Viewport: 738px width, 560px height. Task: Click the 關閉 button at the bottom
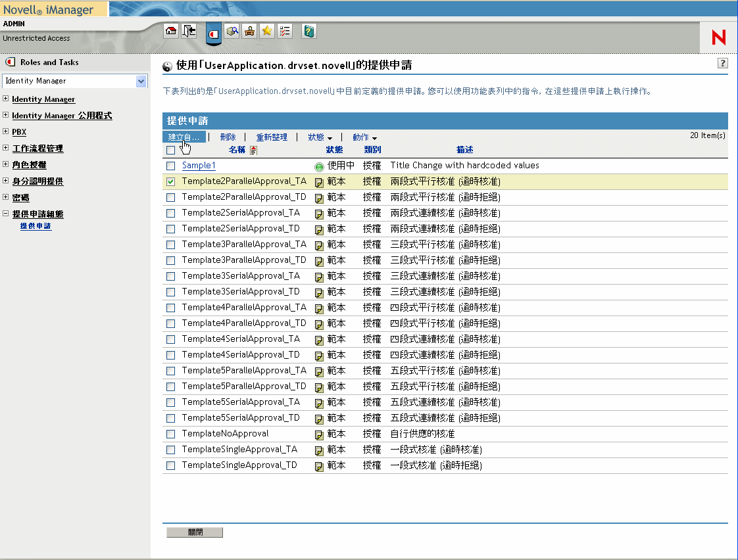pyautogui.click(x=195, y=532)
